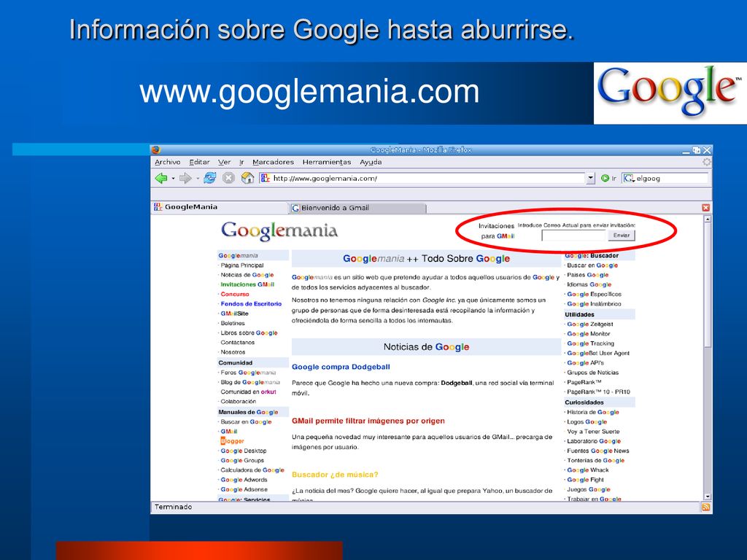Screen dimensions: 747x560
Task: Click the Stop loading icon
Action: (x=228, y=178)
